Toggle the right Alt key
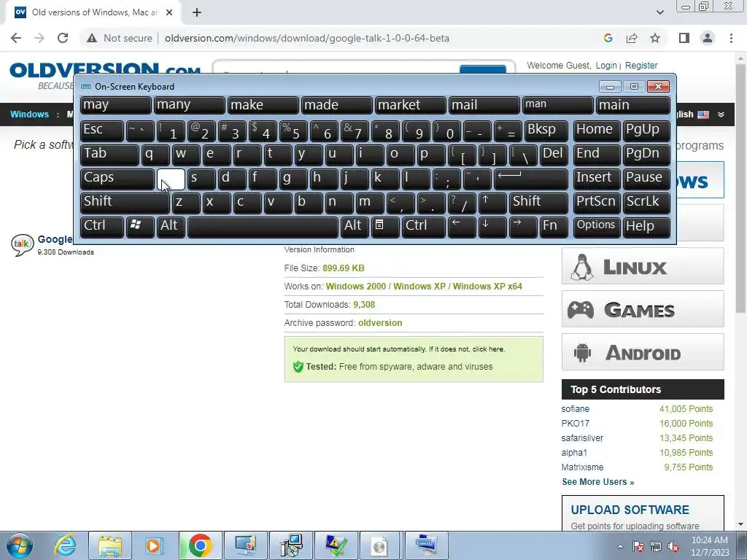747x560 pixels. point(355,226)
